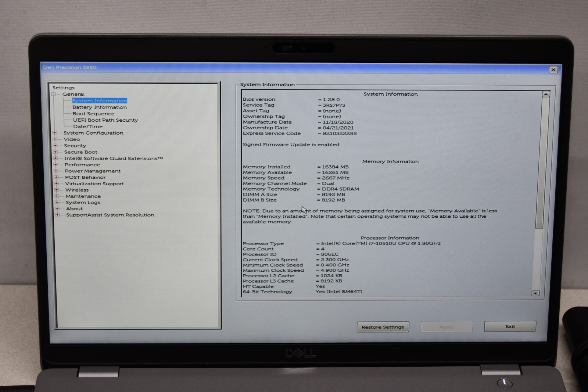Click the Ownership Date value 04/21/2021

pyautogui.click(x=338, y=128)
